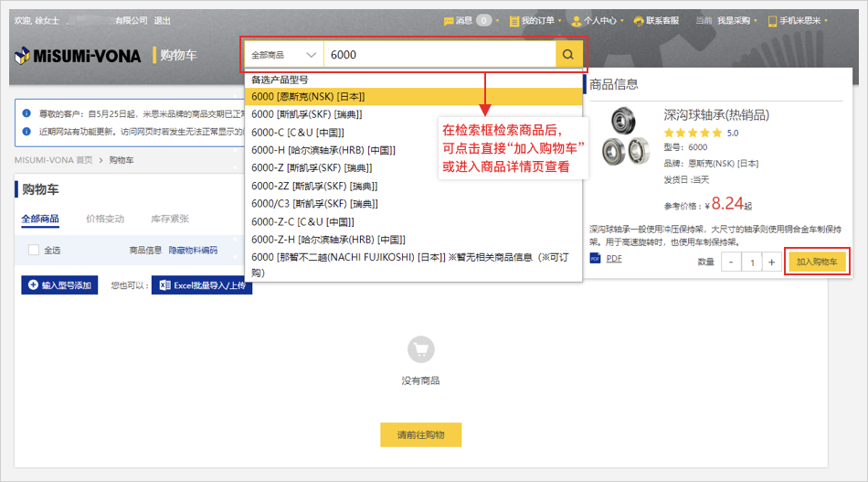Click the magnifier search icon button
This screenshot has height=482, width=868.
(568, 55)
